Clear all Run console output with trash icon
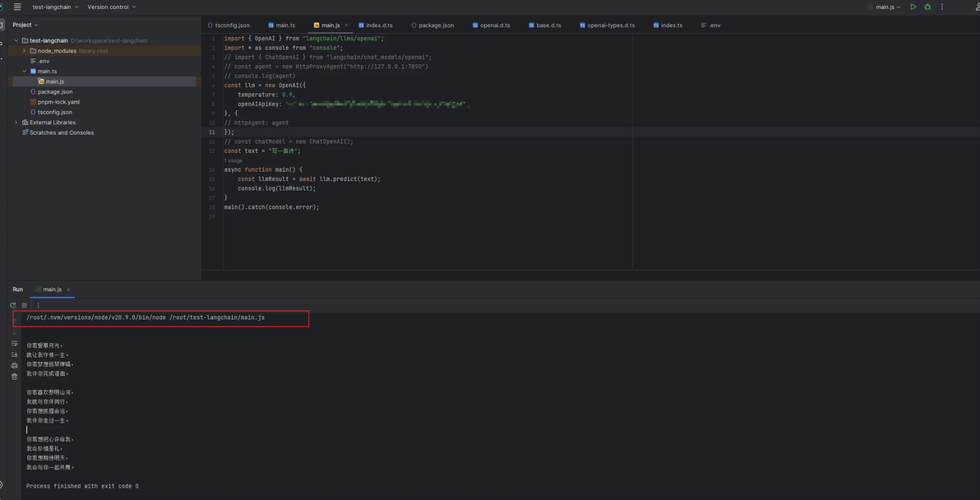The width and height of the screenshot is (980, 500). pyautogui.click(x=14, y=377)
